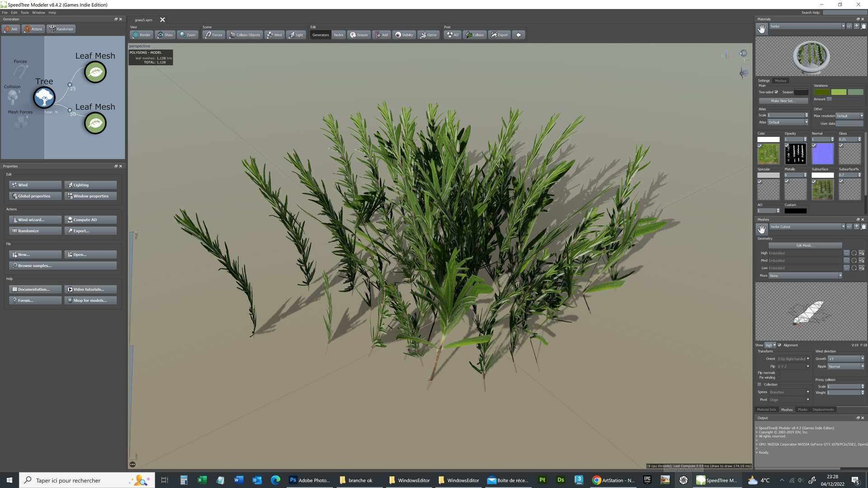Image resolution: width=868 pixels, height=488 pixels.
Task: Click the Season edit toolbar button
Action: 359,35
